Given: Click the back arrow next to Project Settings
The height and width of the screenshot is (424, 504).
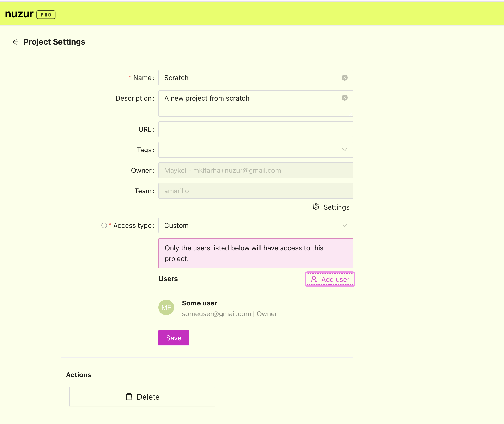Looking at the screenshot, I should tap(15, 42).
